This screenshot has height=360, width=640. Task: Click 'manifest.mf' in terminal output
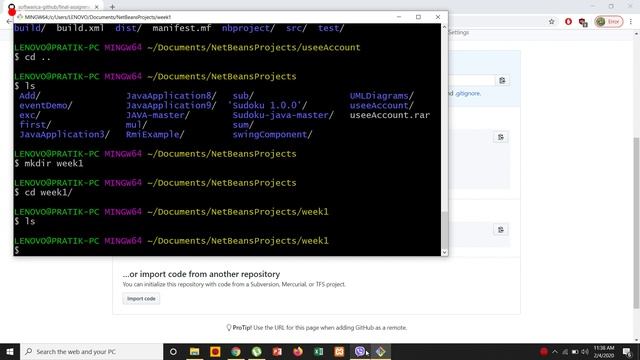182,28
